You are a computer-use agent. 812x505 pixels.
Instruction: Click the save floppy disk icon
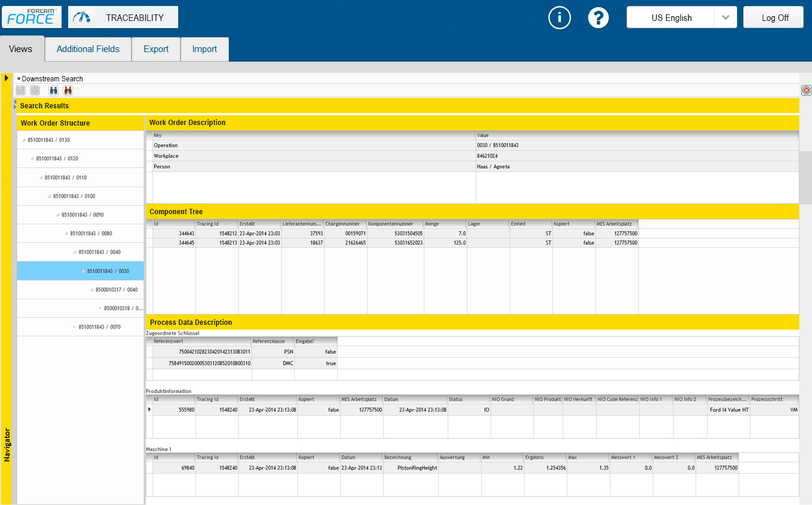[x=20, y=90]
